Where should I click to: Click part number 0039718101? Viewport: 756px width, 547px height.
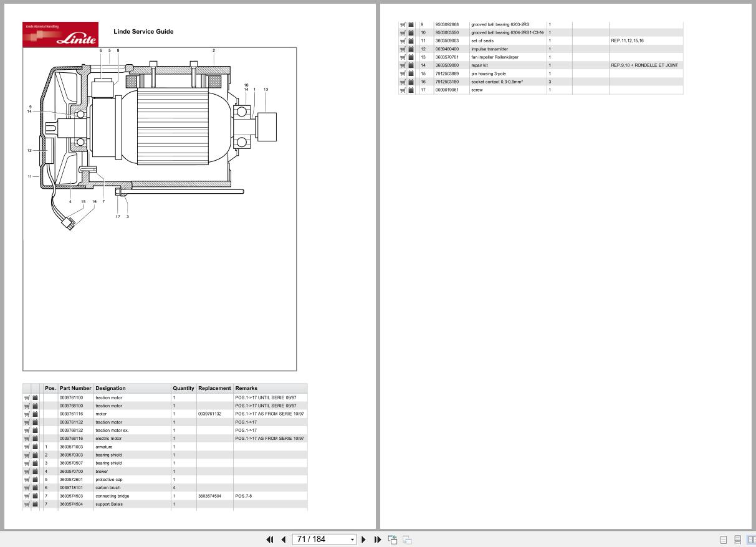(x=71, y=488)
